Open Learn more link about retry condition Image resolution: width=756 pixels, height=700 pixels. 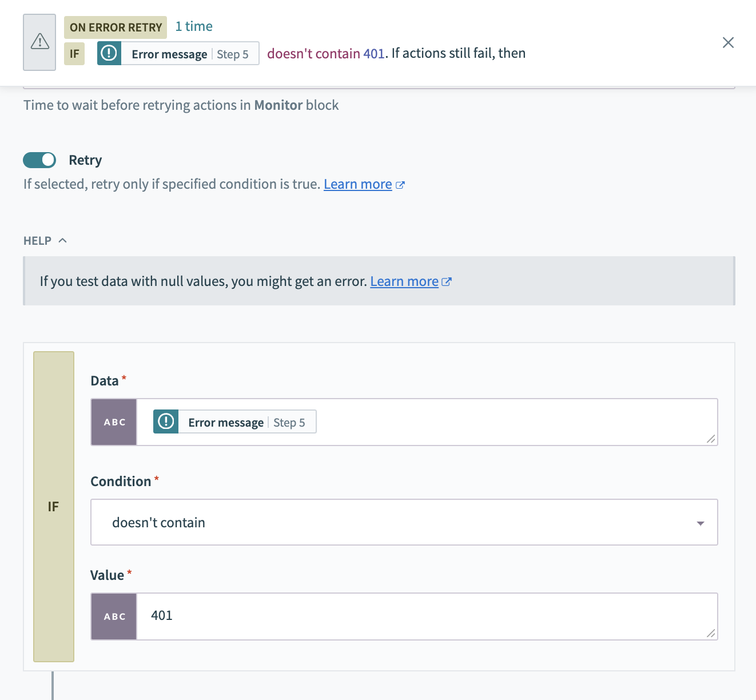[358, 185]
